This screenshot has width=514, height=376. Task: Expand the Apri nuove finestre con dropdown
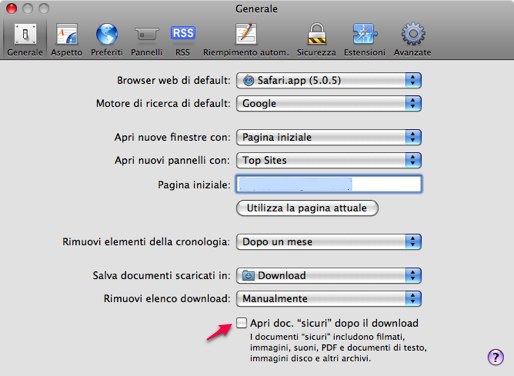(329, 137)
